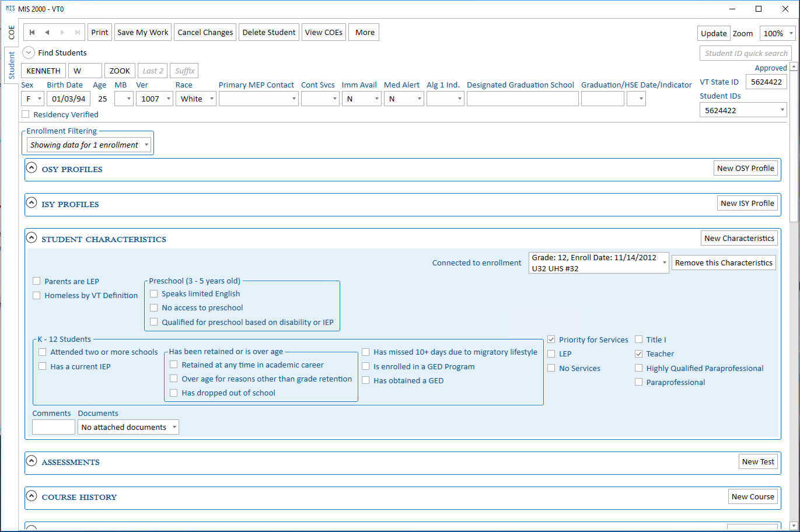
Task: Click the Print button
Action: point(100,33)
